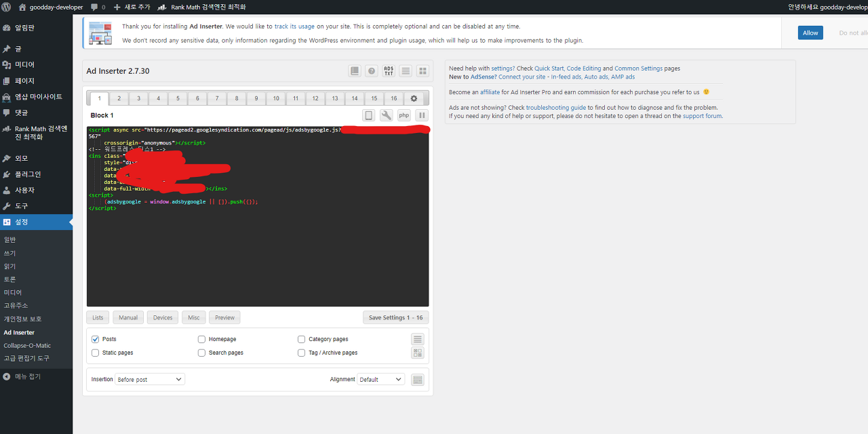Toggle PHP processing button for Block 1
Image resolution: width=868 pixels, height=434 pixels.
pos(404,115)
